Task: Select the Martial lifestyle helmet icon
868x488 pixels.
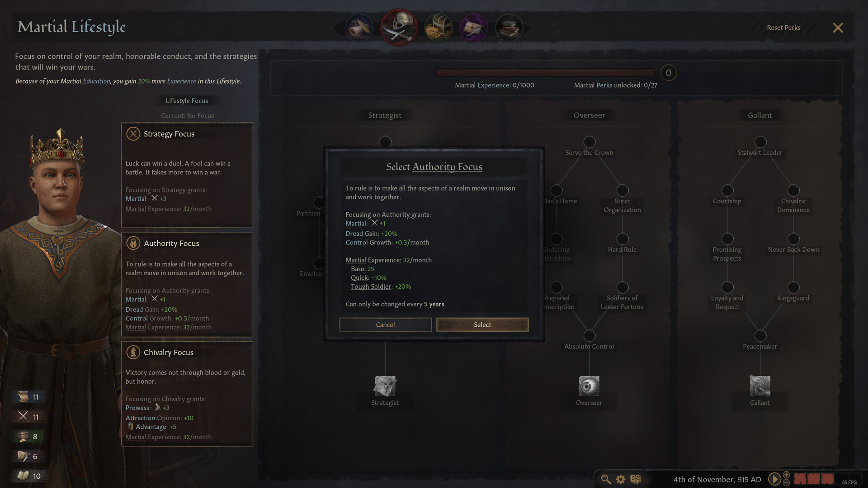Action: click(x=398, y=28)
